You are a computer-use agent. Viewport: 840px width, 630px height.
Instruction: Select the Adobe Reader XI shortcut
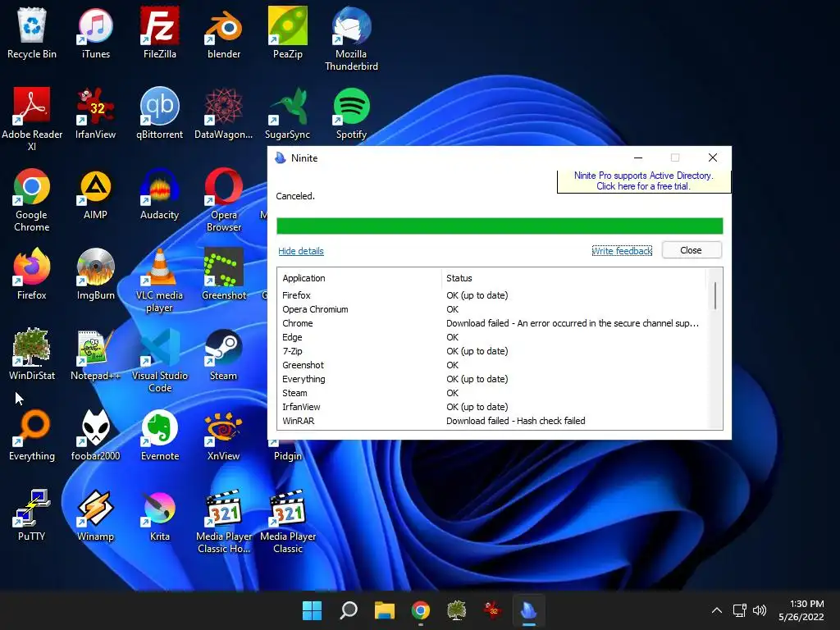click(32, 120)
